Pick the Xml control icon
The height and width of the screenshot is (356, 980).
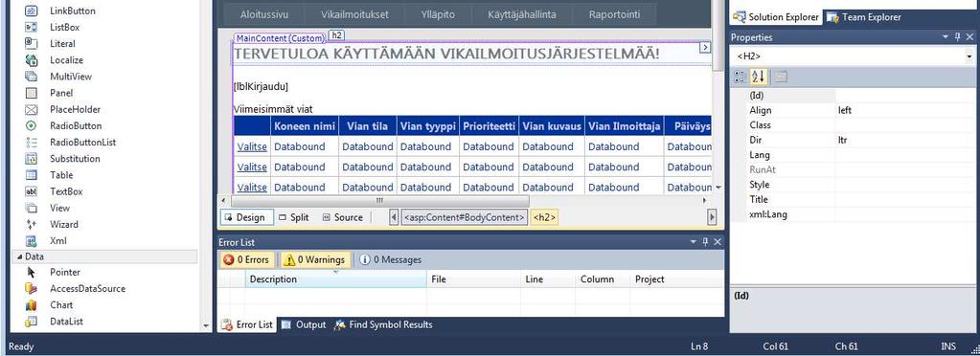[32, 240]
